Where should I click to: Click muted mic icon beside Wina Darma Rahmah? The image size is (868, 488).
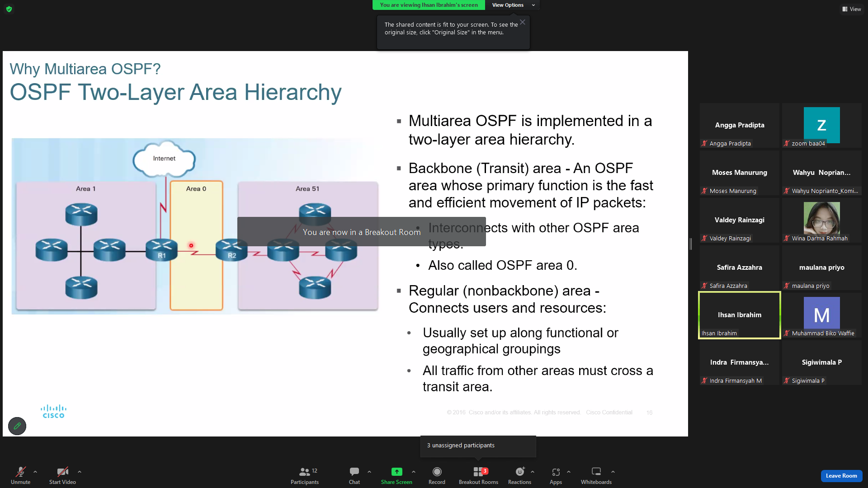click(787, 238)
